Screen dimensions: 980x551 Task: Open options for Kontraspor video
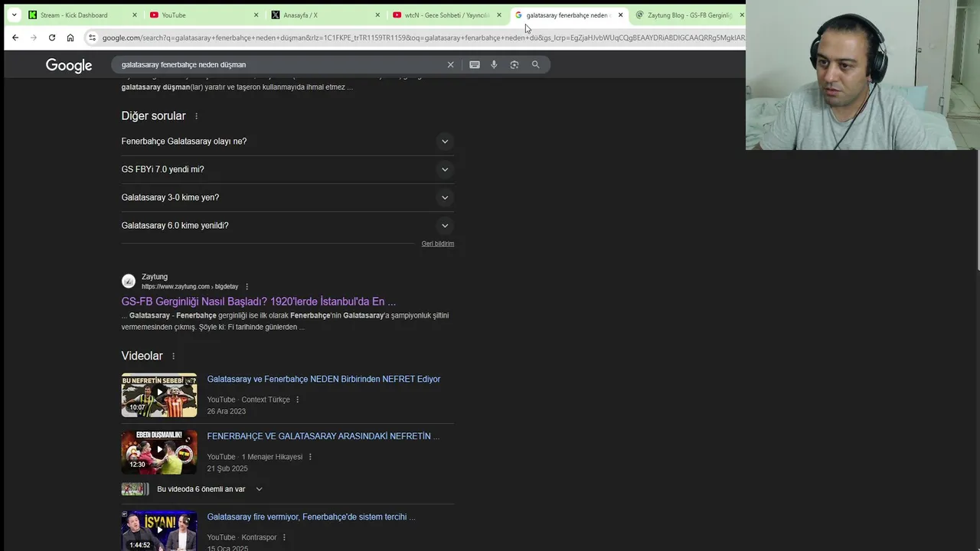pyautogui.click(x=284, y=537)
